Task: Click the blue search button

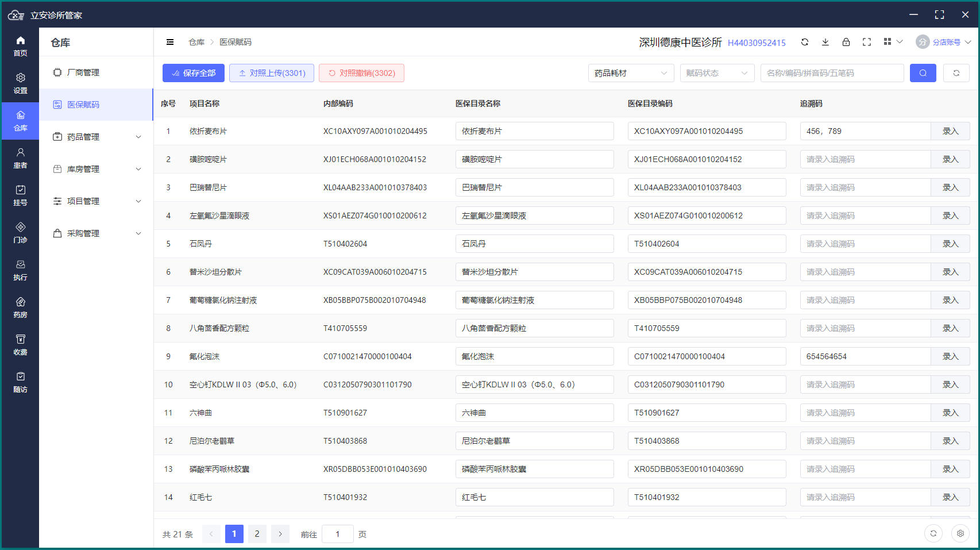Action: point(923,73)
